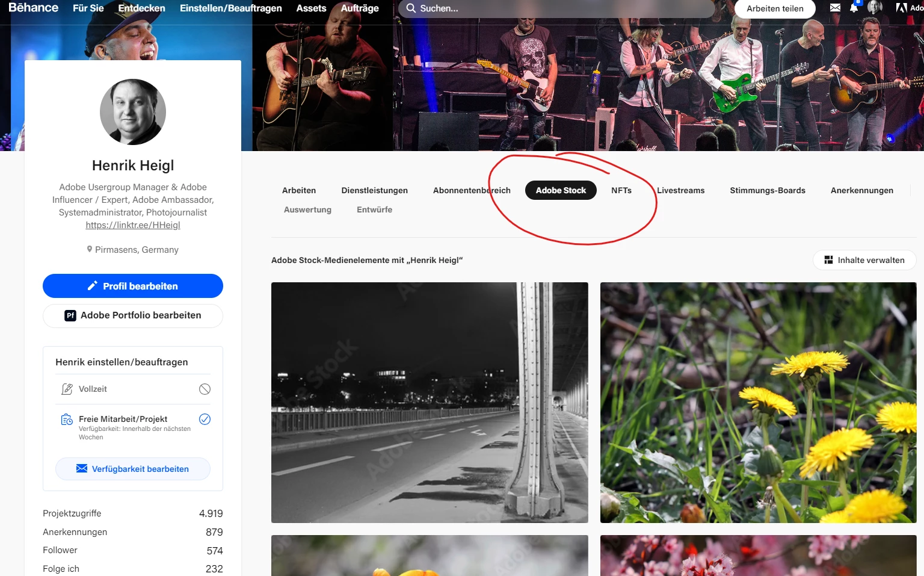Switch to the Stimmungs-Boards tab
The width and height of the screenshot is (924, 576).
(768, 190)
